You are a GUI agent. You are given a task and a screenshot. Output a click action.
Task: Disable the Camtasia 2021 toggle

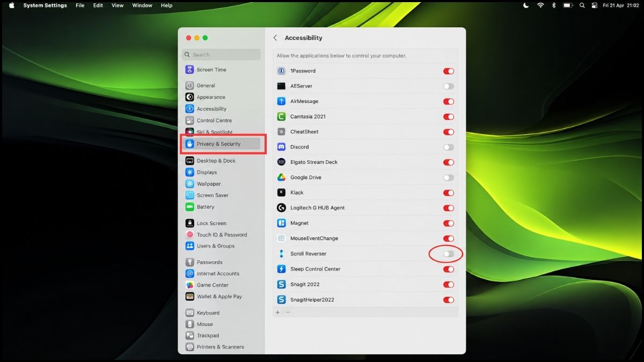tap(449, 117)
